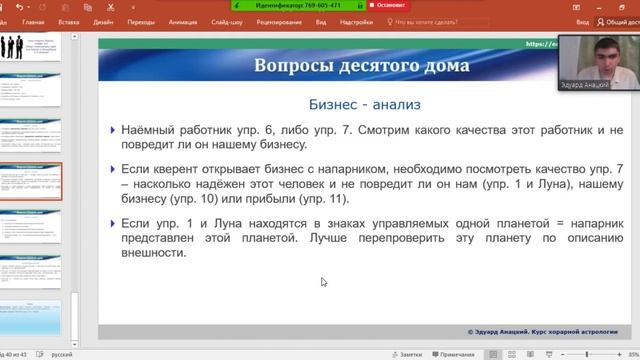
Task: Start Slide Show from status bar icon
Action: click(x=549, y=354)
